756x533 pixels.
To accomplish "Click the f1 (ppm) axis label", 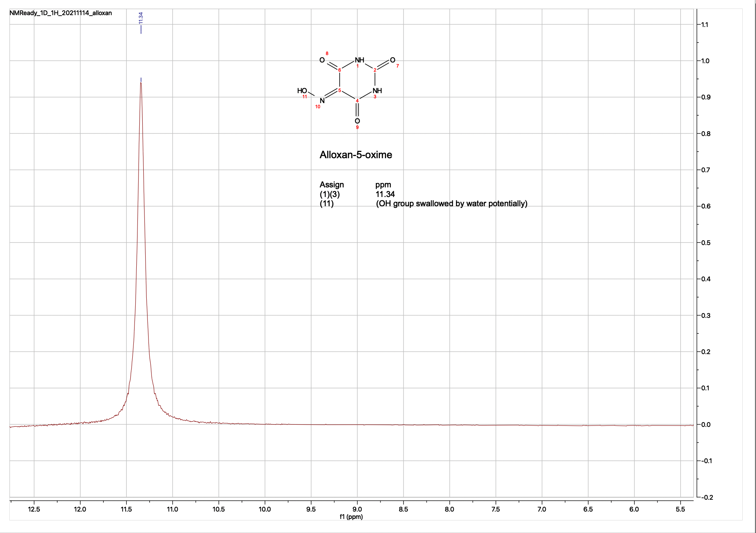I will pos(351,517).
